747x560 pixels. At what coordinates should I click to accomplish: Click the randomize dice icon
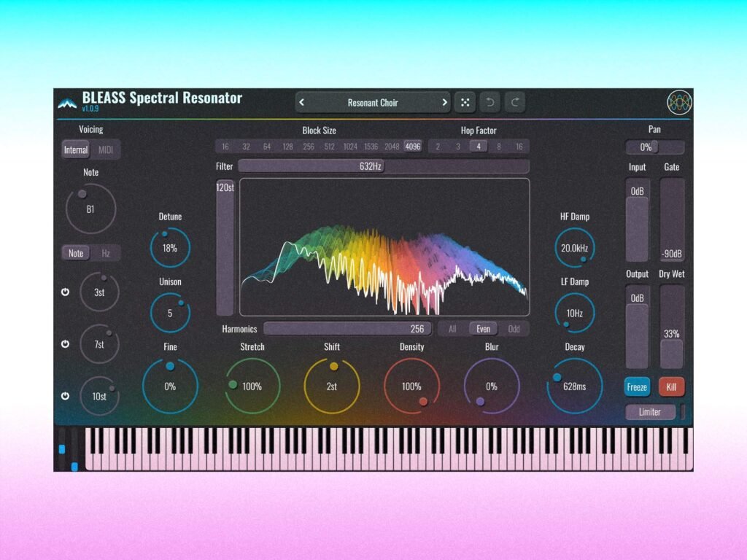(x=465, y=102)
